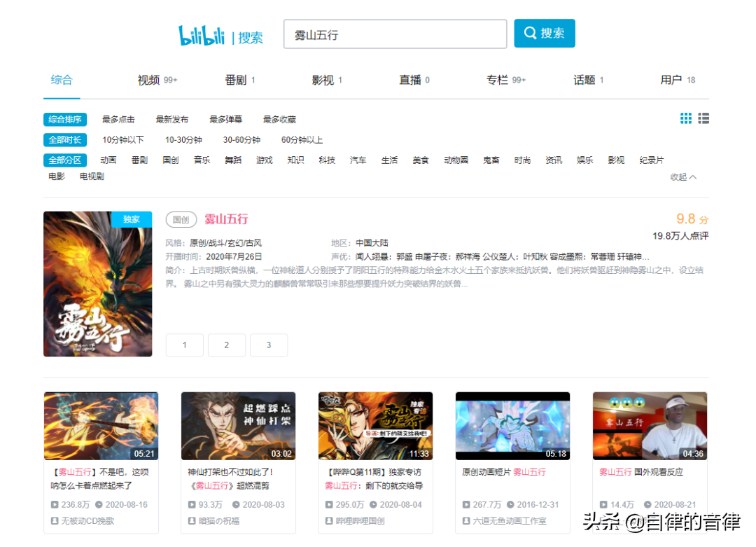The height and width of the screenshot is (547, 756).
Task: Click the blue 搜索 button
Action: tap(545, 34)
